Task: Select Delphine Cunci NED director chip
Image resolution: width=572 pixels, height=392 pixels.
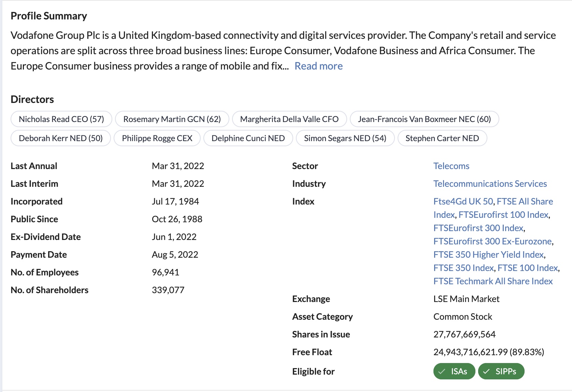Action: pyautogui.click(x=248, y=138)
